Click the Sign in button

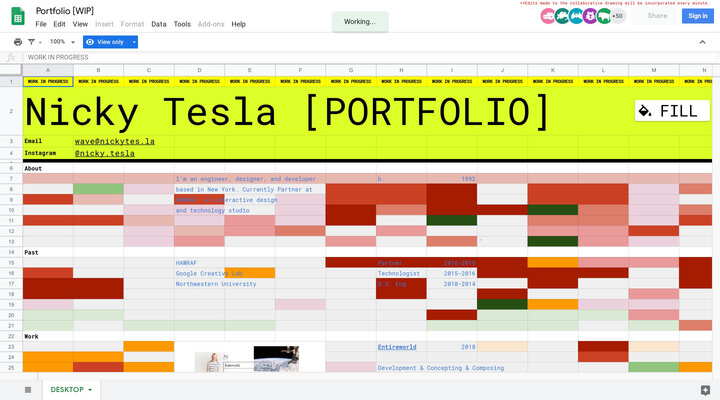coord(696,16)
